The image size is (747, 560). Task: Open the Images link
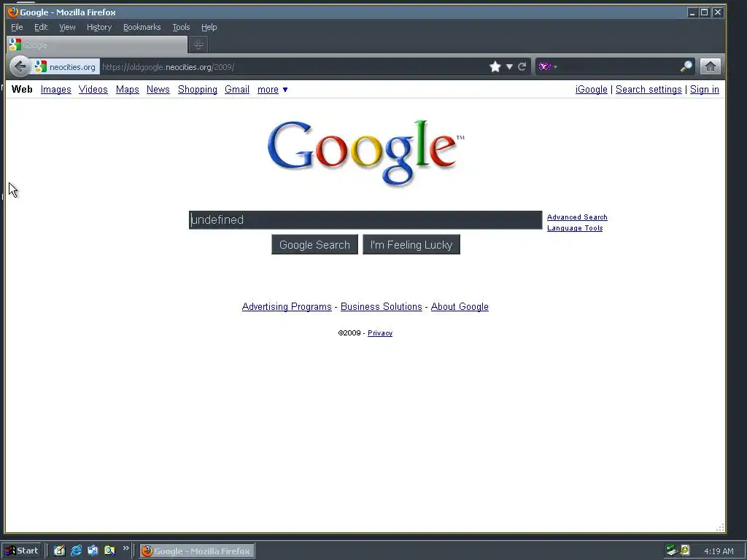pos(55,90)
